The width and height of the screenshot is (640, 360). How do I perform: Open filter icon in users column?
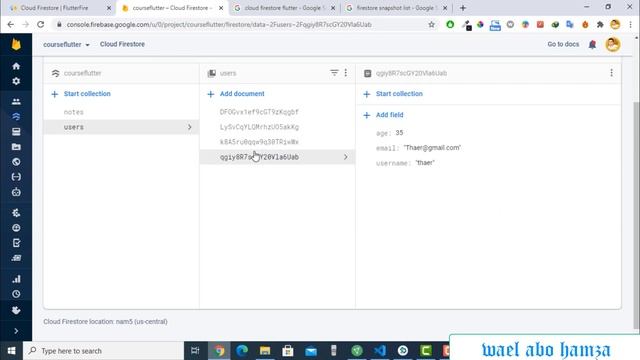pos(334,73)
